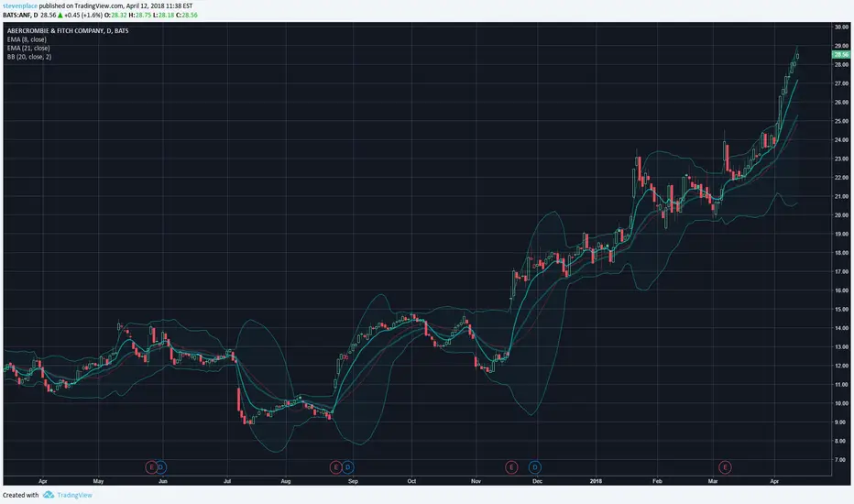Click the low value L:28.18
854x504 pixels.
(x=163, y=16)
